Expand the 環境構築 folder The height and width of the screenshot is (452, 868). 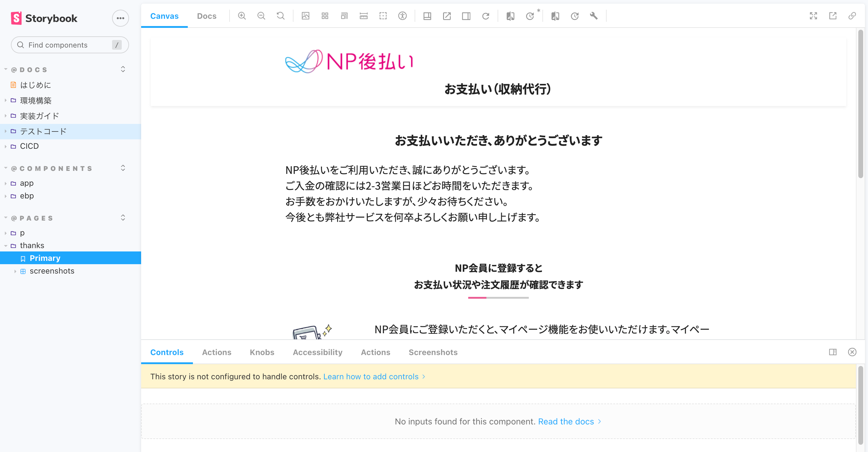(x=35, y=101)
